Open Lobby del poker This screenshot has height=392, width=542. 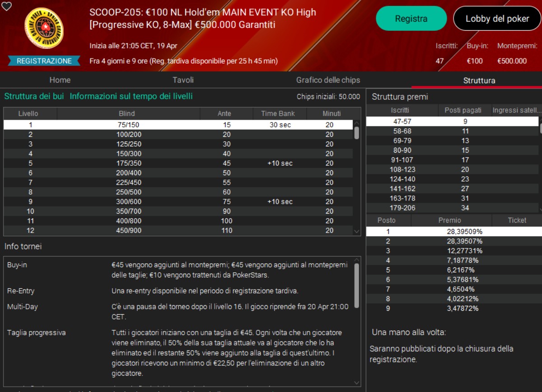tap(497, 19)
